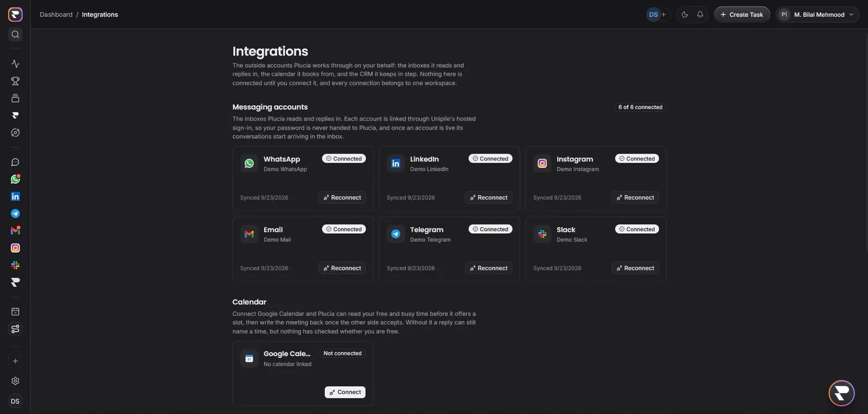Connect Google Calendar
The image size is (868, 414).
[x=345, y=392]
